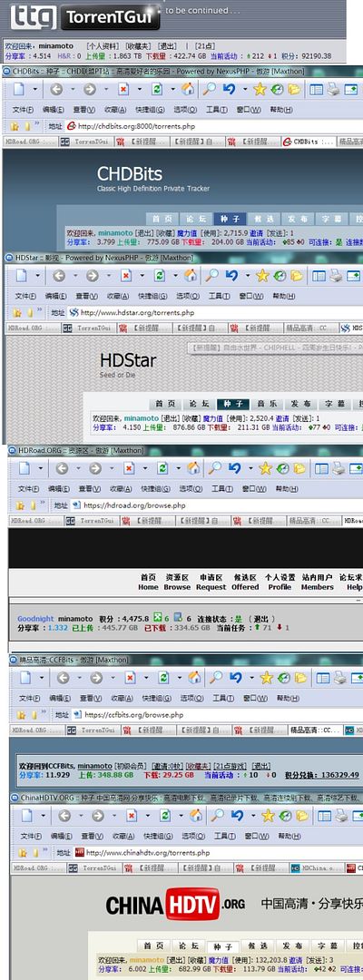Click the sidebar layout icon in HDStar window
Viewport: 363px width, 980px height.
319,275
